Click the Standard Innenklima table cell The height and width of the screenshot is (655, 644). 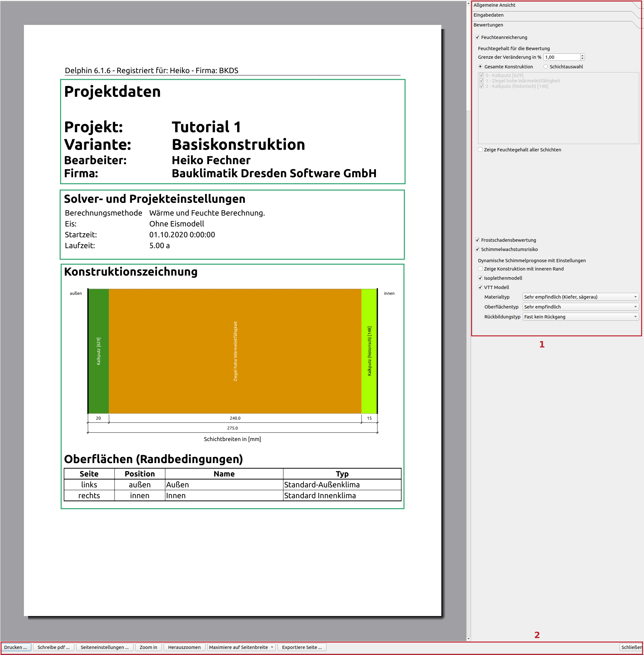pos(342,495)
